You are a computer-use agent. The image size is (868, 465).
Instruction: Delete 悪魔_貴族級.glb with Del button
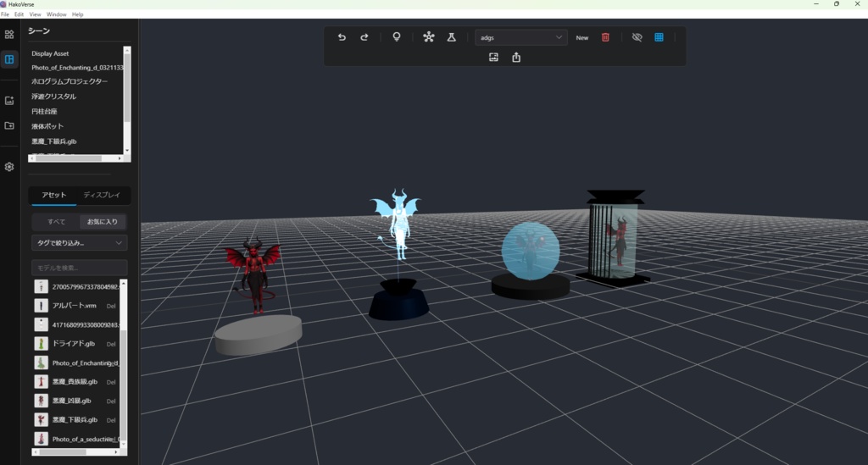click(111, 382)
